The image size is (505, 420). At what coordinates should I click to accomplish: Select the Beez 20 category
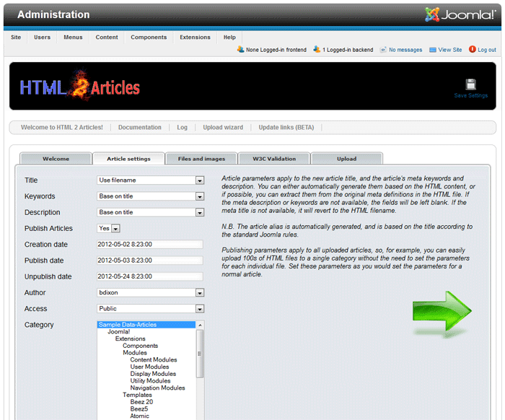point(141,402)
